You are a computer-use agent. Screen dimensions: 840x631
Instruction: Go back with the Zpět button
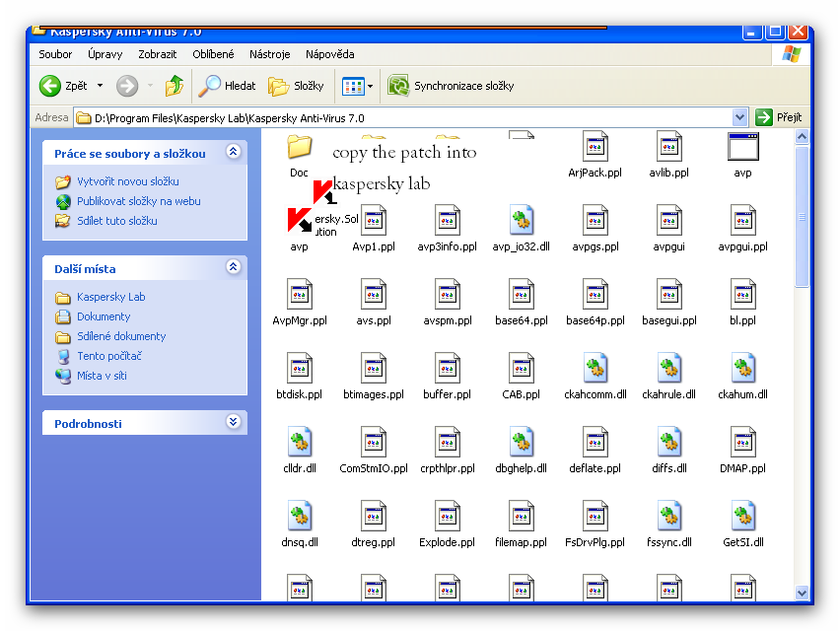(63, 86)
